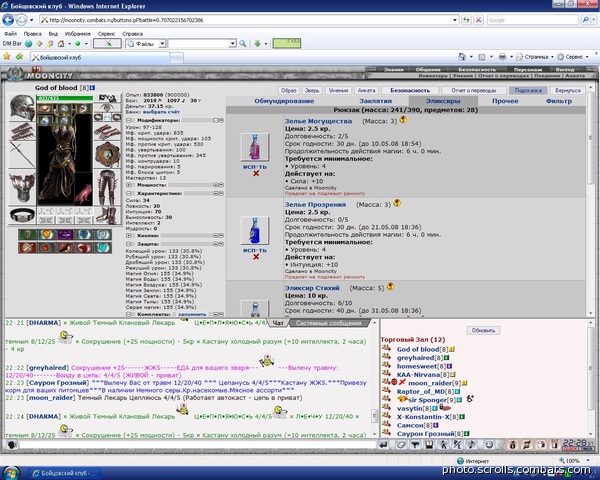Click the clock icon in chat toolbar
Viewport: 600px width, 480px height.
[x=489, y=445]
